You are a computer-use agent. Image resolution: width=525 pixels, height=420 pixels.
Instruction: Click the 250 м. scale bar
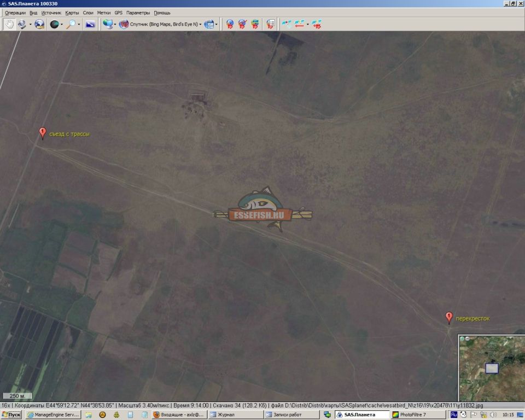17,396
